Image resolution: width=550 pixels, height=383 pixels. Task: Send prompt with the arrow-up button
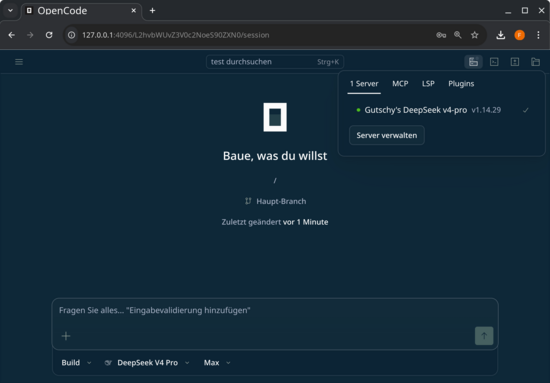pos(484,336)
